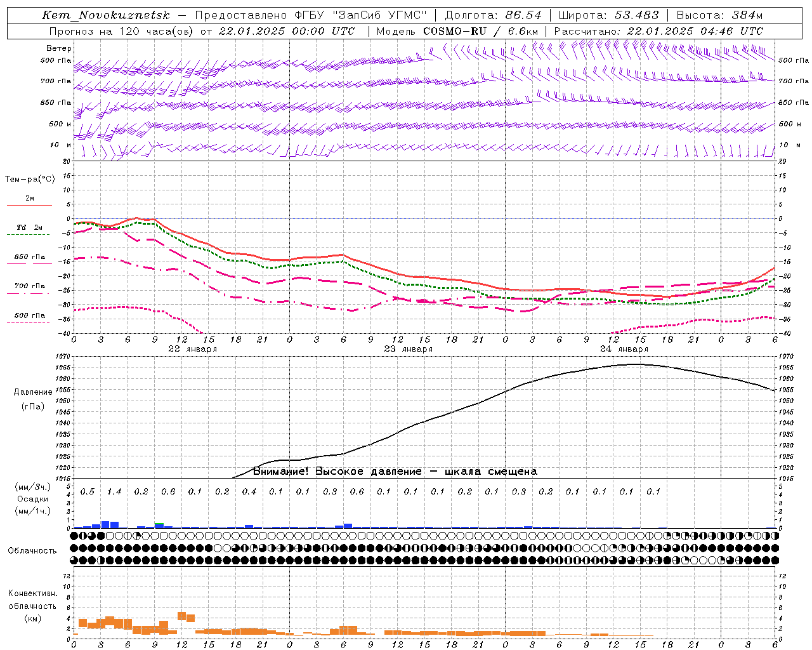The height and width of the screenshot is (650, 812).
Task: Select the 'Модель COSMO-RU / 6.6км' text
Action: coord(457,31)
